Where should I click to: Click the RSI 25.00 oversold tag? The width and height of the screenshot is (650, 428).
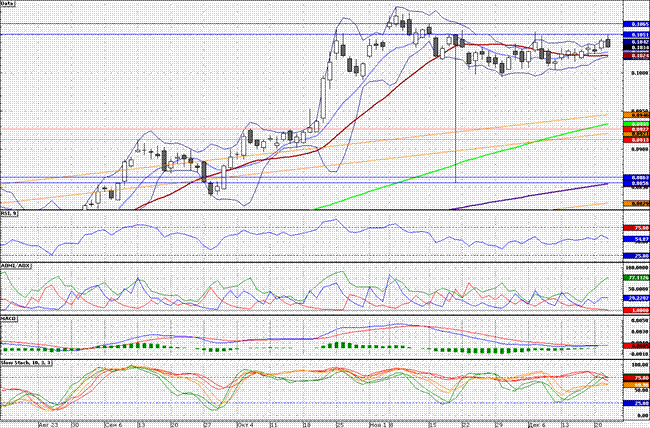(x=636, y=256)
